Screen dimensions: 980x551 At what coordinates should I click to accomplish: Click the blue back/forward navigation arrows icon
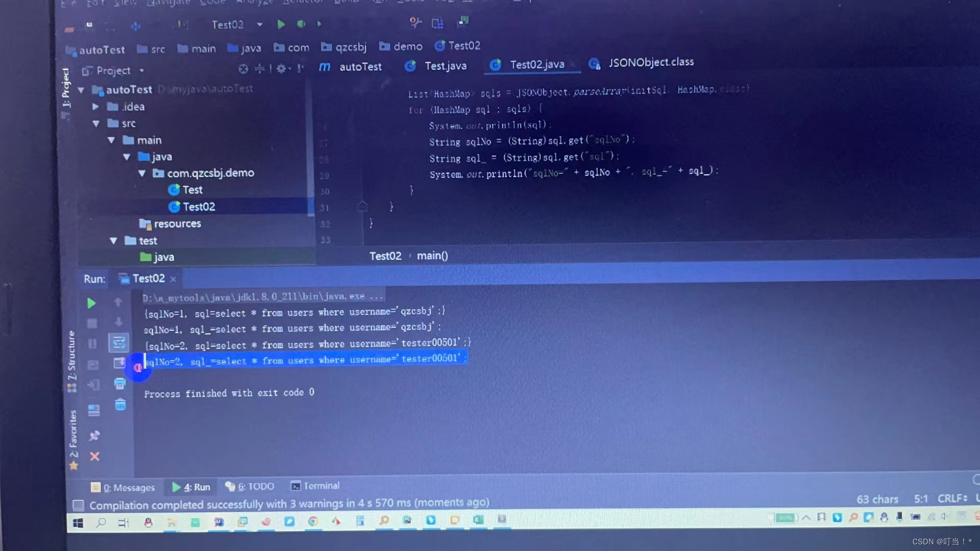pyautogui.click(x=135, y=26)
